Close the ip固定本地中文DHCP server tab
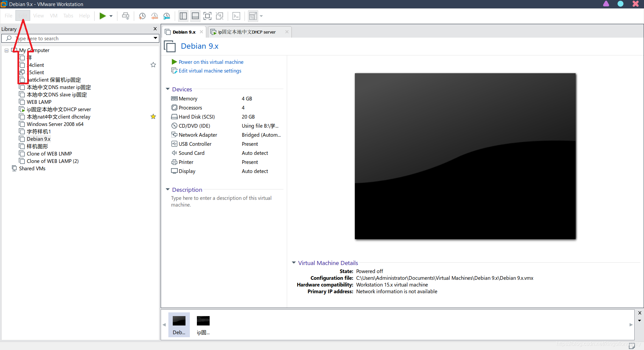 [x=287, y=32]
